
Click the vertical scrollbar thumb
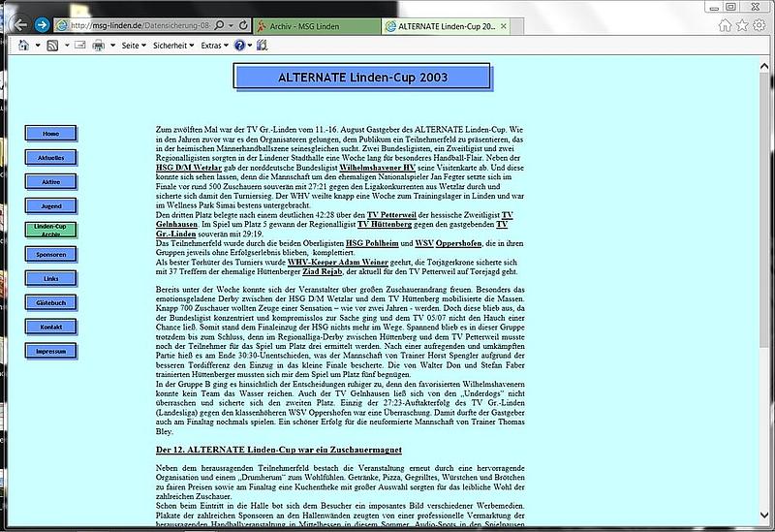point(764,209)
